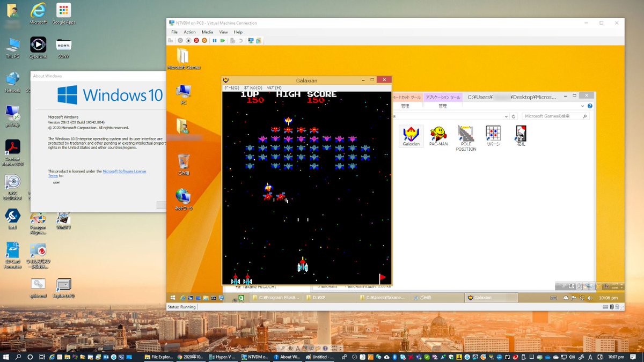This screenshot has width=644, height=362.
Task: Toggle Enhanced Session mode on the Hyper-V toolbar
Action: 251,40
